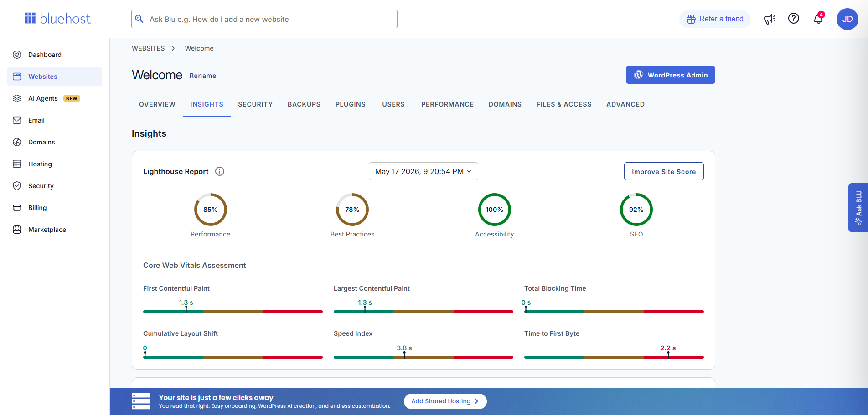This screenshot has width=868, height=415.
Task: Open the FILES & ACCESS tab
Action: 564,104
